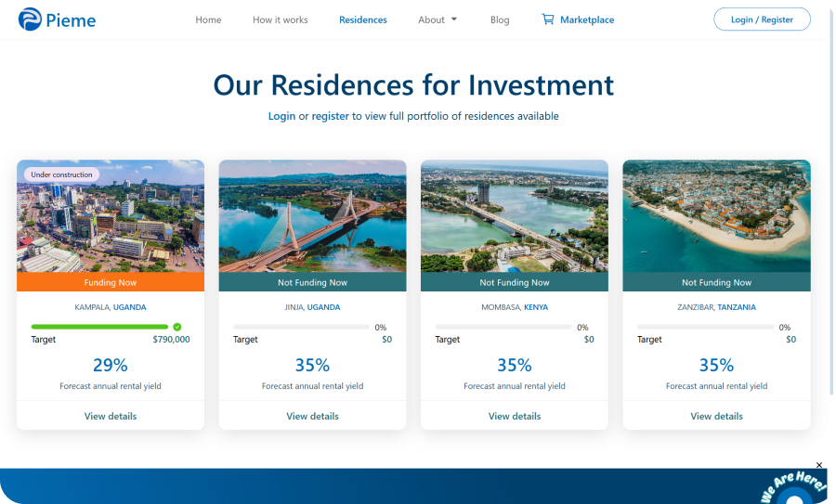Viewport: 836px width, 504px height.
Task: Open the Zanzibar coastline photo
Action: [x=716, y=216]
